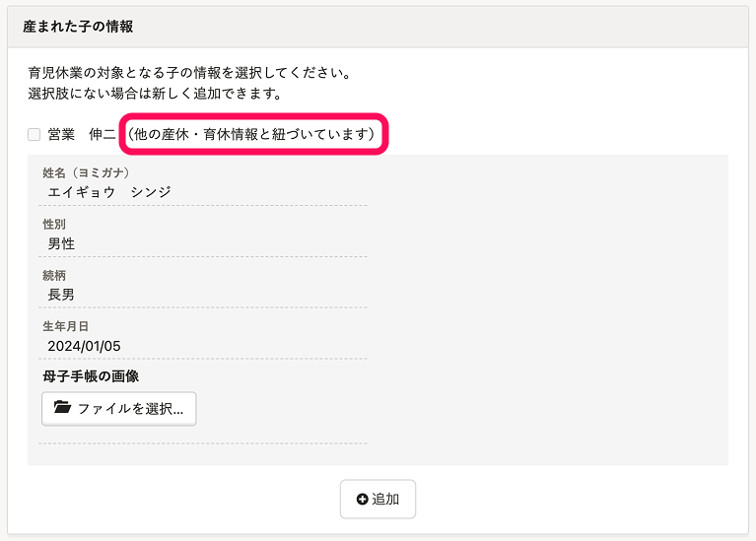Click the plus icon beside 追加
The image size is (756, 541).
[x=362, y=500]
